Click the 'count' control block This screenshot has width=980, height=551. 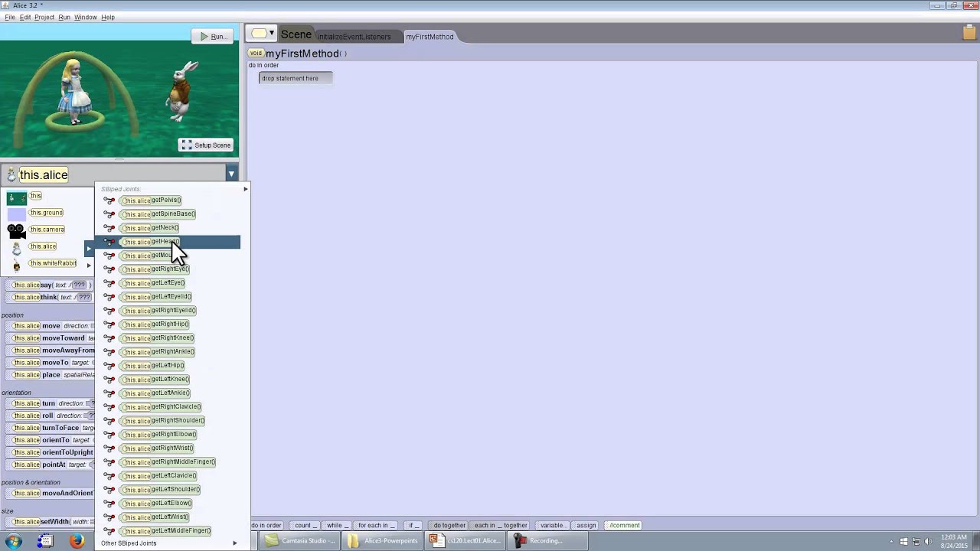[305, 526]
